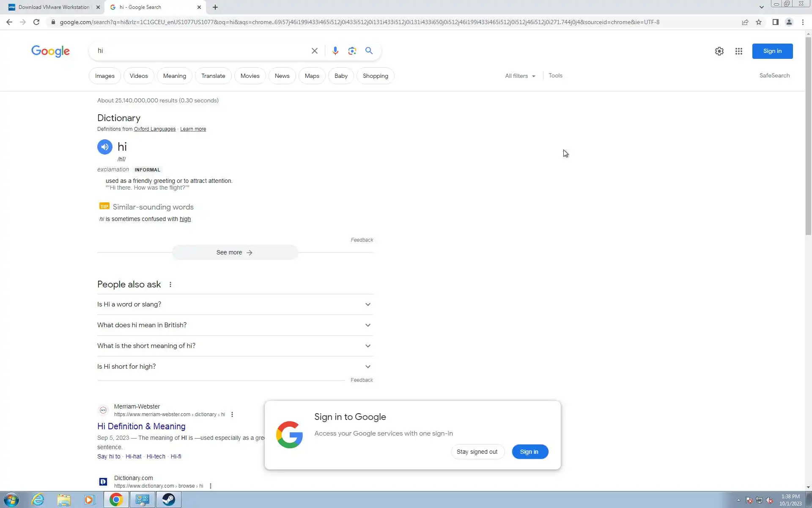The image size is (812, 508).
Task: Expand "Is Hi short for high?" question
Action: (235, 367)
